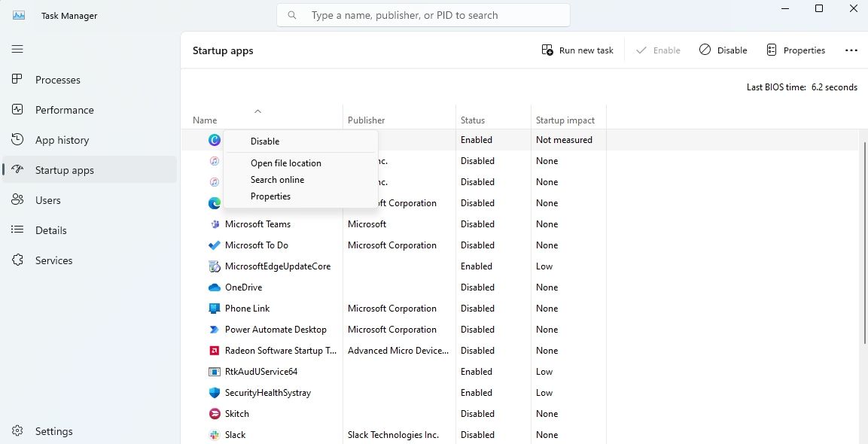Screen dimensions: 868x444
Task: Click the Skitch app icon
Action: [x=213, y=413]
